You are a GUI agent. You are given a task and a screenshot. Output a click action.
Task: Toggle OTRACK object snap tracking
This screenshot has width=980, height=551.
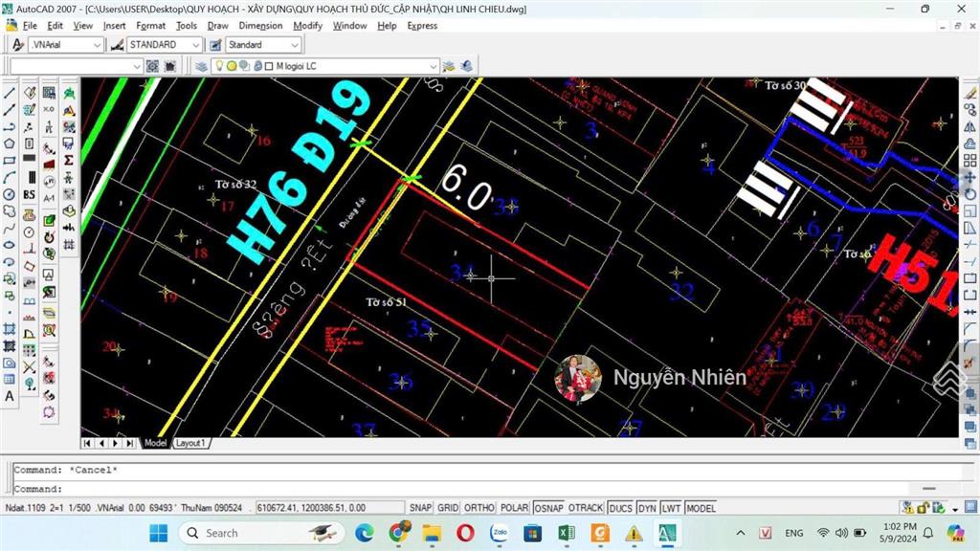point(586,508)
